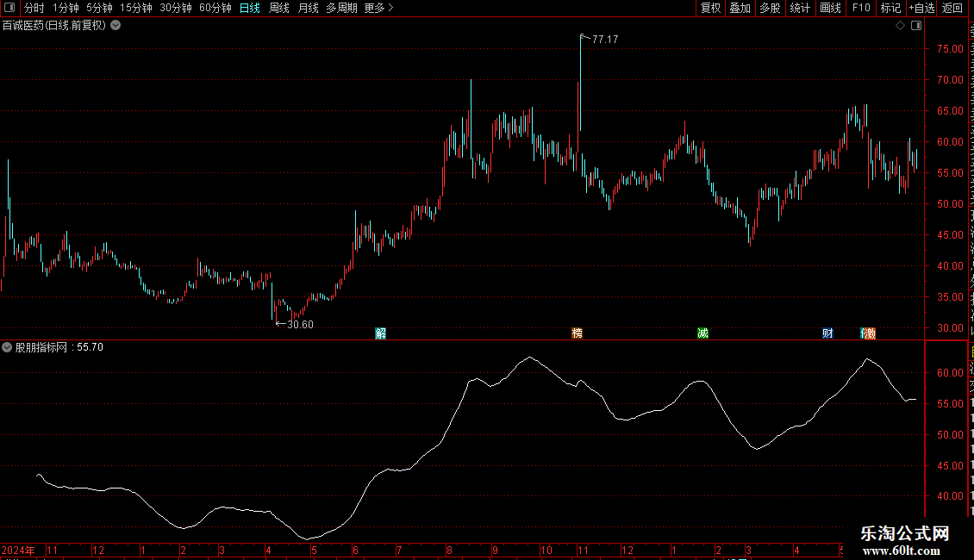Click the 30.60 low price label
The height and width of the screenshot is (560, 974).
point(301,325)
